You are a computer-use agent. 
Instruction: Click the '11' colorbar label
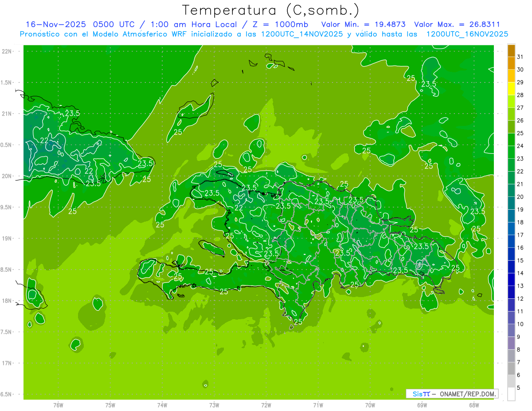click(x=520, y=311)
